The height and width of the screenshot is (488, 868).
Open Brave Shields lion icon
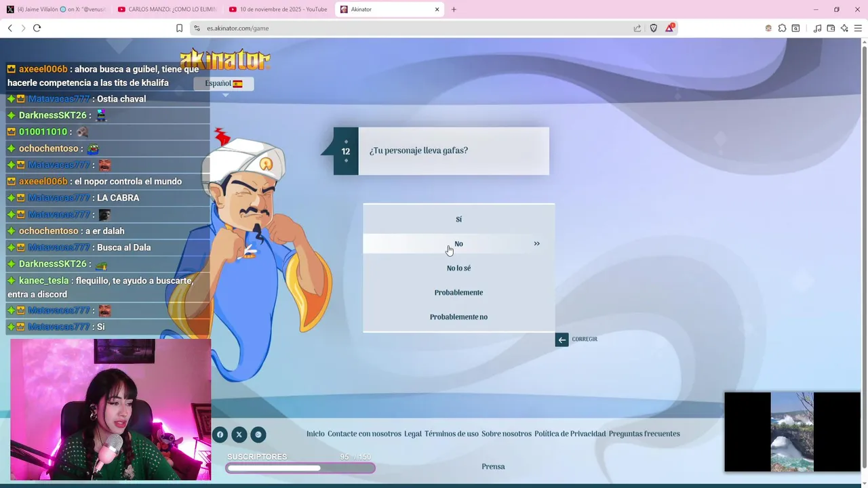(x=654, y=28)
